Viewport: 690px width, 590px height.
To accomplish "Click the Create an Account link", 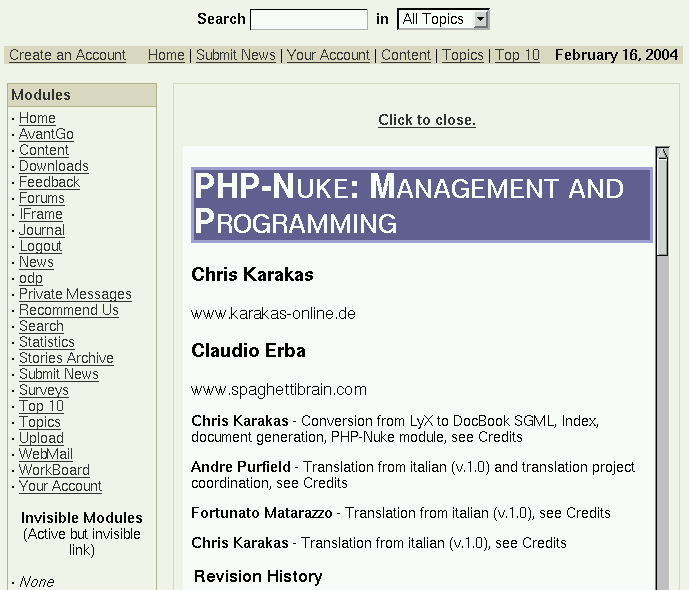I will point(67,55).
